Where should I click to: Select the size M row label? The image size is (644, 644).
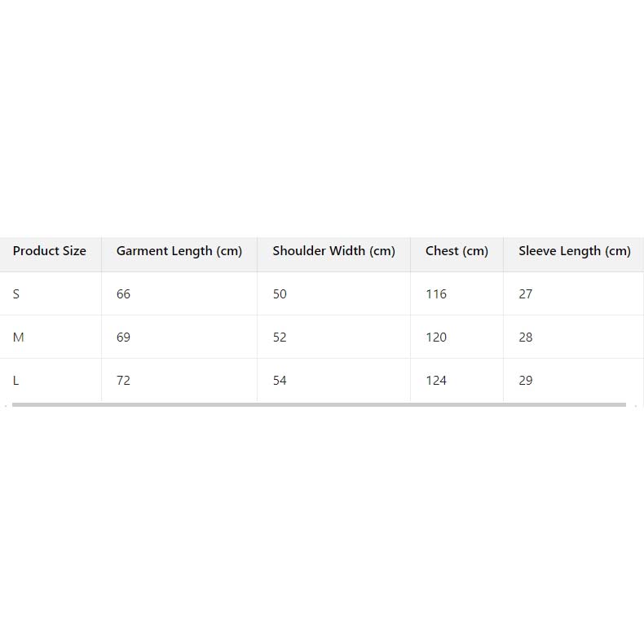(x=18, y=337)
